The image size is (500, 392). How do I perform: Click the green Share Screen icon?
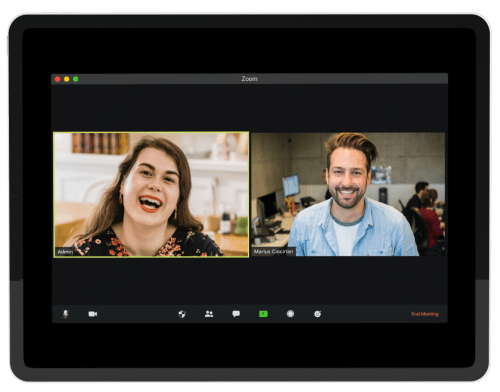tap(263, 314)
